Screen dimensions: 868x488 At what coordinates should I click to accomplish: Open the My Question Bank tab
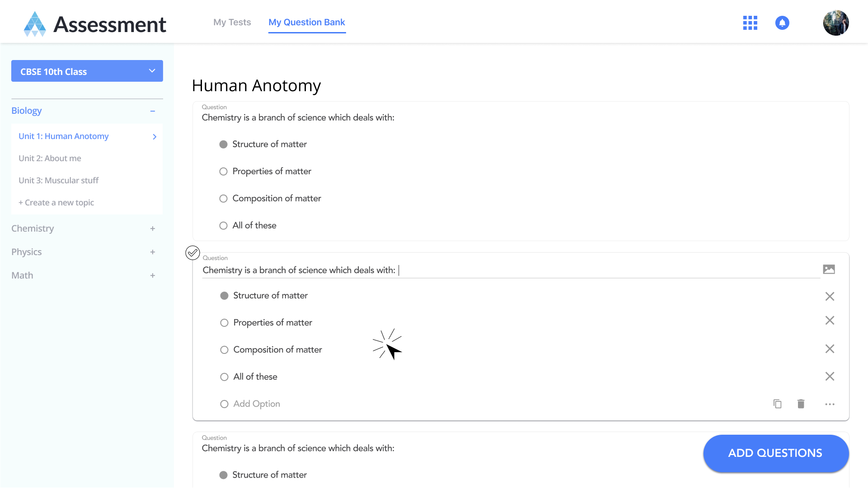[307, 22]
